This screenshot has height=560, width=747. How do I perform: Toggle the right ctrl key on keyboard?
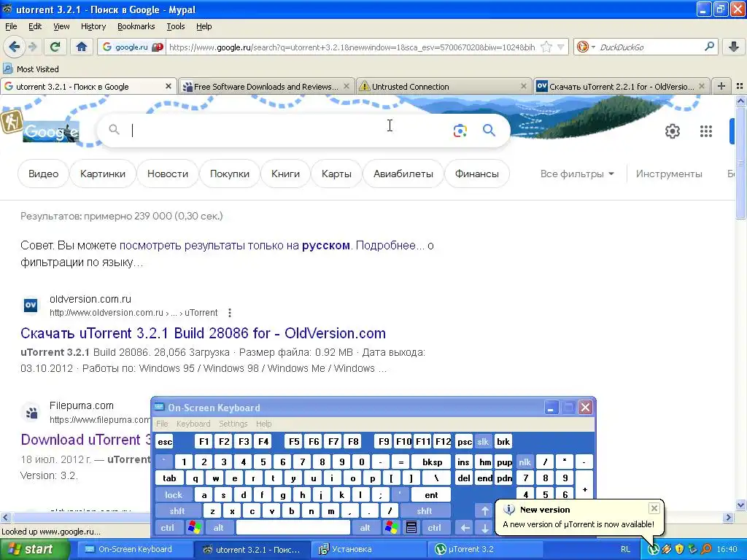435,528
